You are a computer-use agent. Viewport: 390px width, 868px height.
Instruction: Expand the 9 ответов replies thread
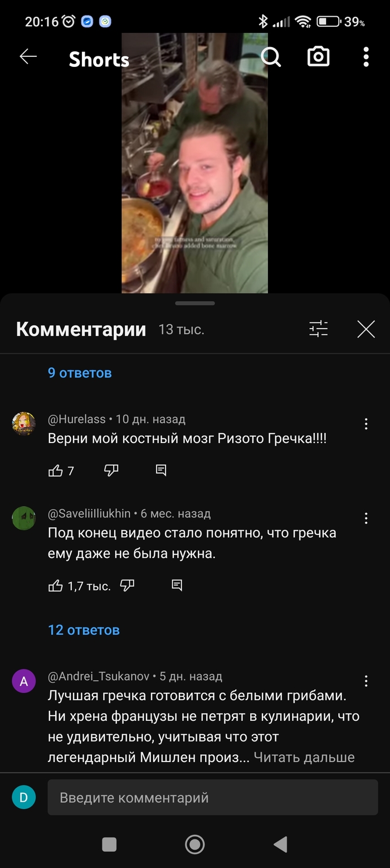pos(80,373)
